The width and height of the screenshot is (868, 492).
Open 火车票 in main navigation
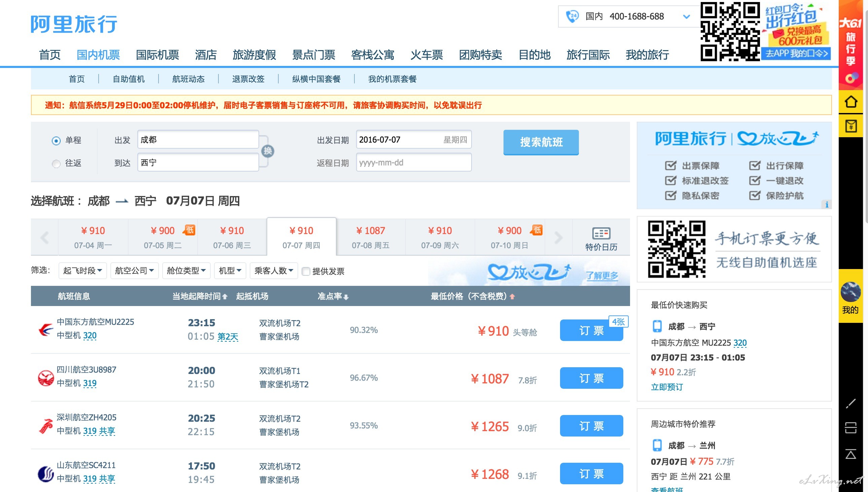pyautogui.click(x=426, y=55)
